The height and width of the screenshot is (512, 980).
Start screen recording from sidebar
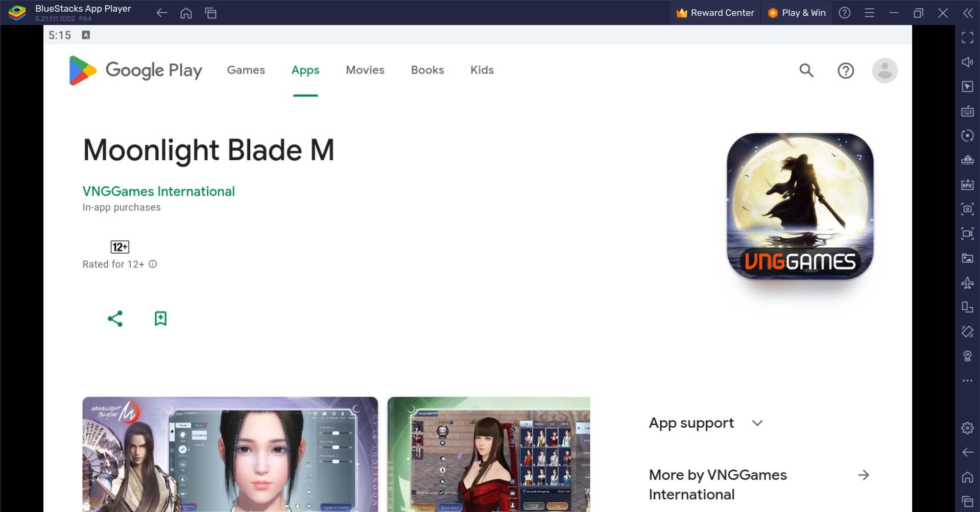[967, 233]
